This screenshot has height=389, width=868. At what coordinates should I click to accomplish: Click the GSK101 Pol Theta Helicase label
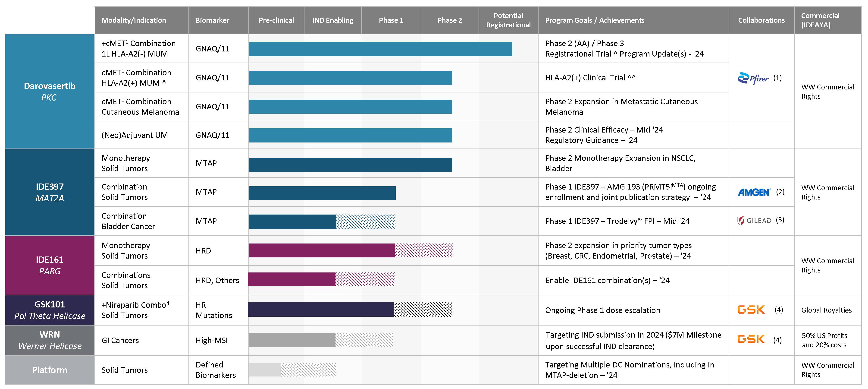(x=50, y=310)
